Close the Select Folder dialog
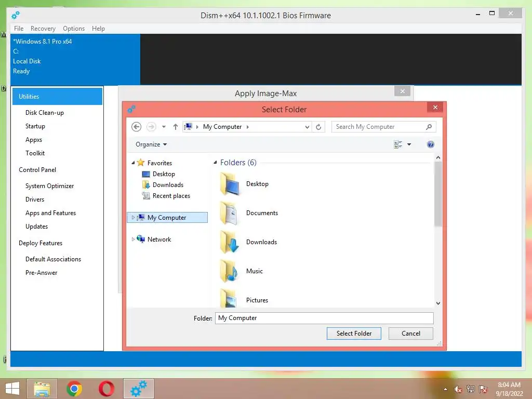Viewport: 532px width, 399px height. [x=436, y=108]
